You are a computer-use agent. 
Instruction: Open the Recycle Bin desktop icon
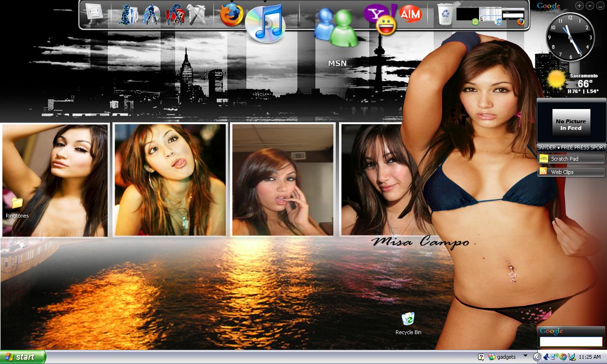coord(408,324)
